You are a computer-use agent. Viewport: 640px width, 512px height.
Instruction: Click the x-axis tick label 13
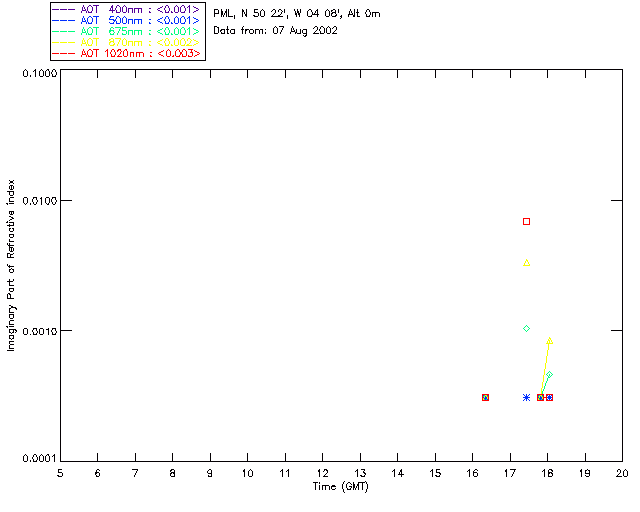pyautogui.click(x=360, y=473)
